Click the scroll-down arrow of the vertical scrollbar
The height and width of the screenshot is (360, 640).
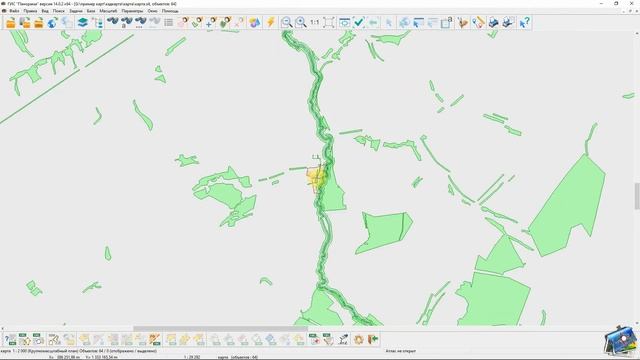(x=637, y=323)
